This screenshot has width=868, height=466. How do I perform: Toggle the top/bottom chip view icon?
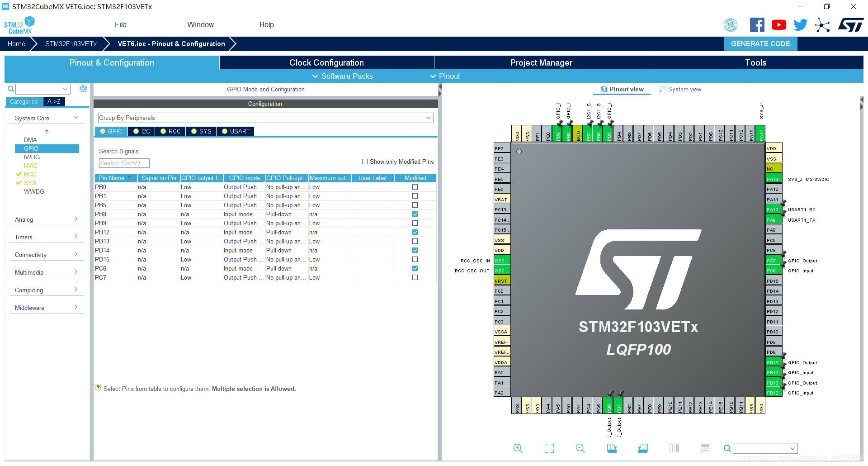(705, 448)
